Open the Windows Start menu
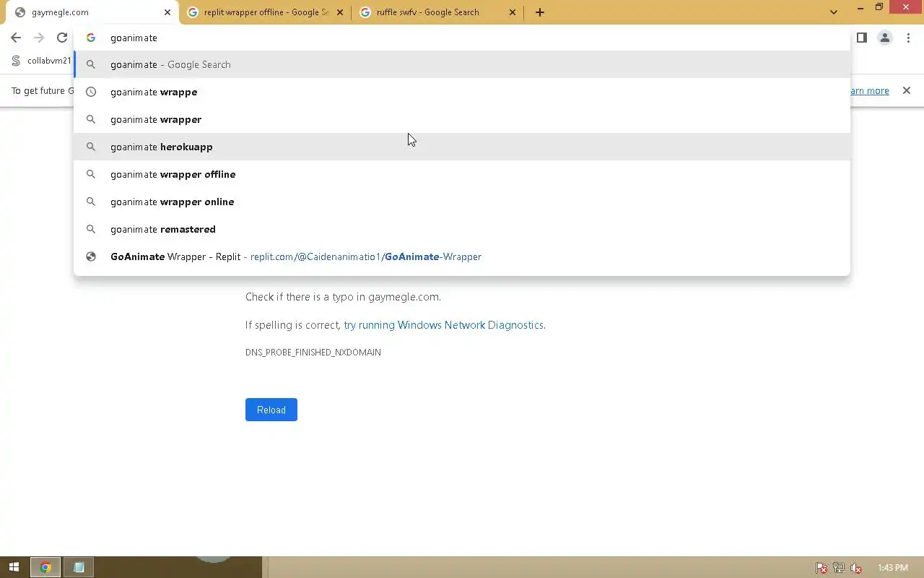The image size is (924, 578). pos(14,567)
